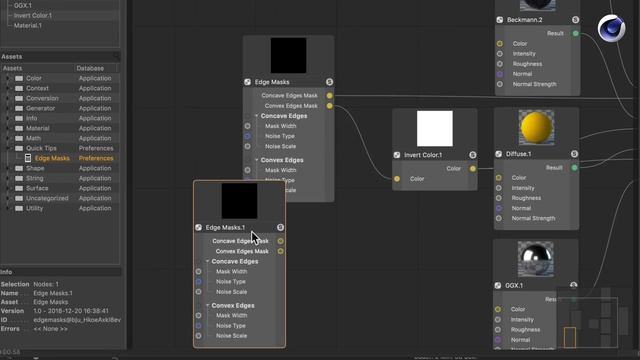
Task: Click the Database column header
Action: point(97,68)
